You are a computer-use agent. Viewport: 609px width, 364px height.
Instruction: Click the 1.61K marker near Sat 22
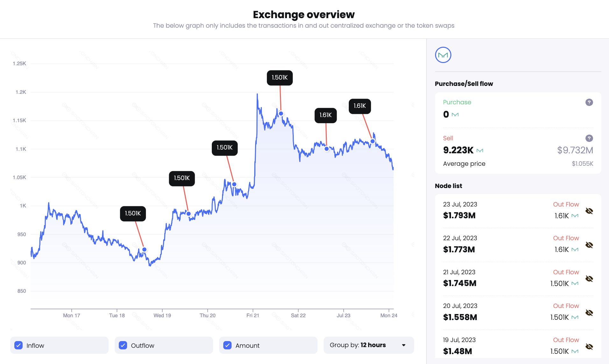[326, 115]
